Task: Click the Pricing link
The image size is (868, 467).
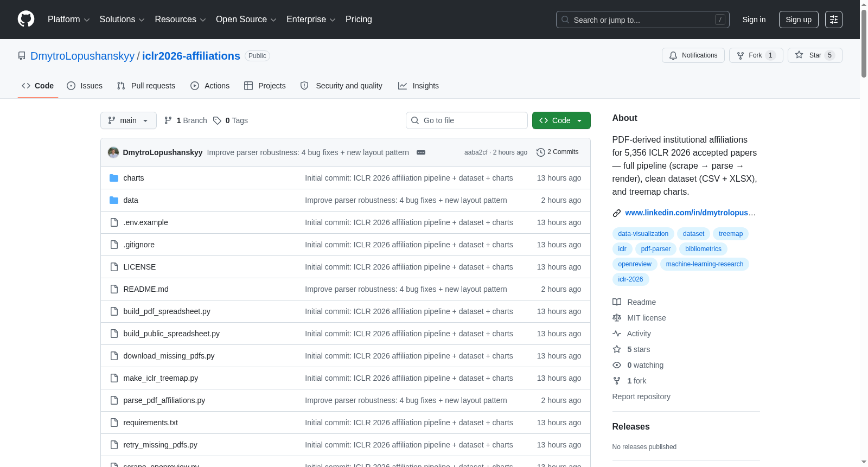Action: 359,20
